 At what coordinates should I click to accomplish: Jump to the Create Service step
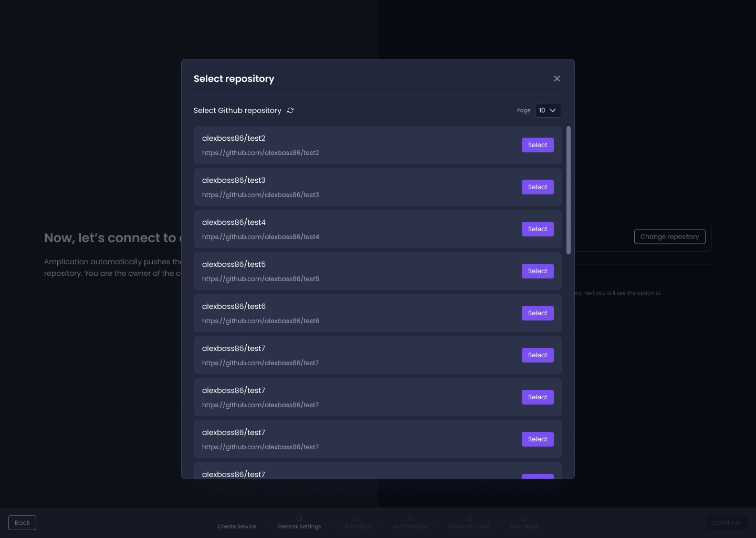coord(237,526)
